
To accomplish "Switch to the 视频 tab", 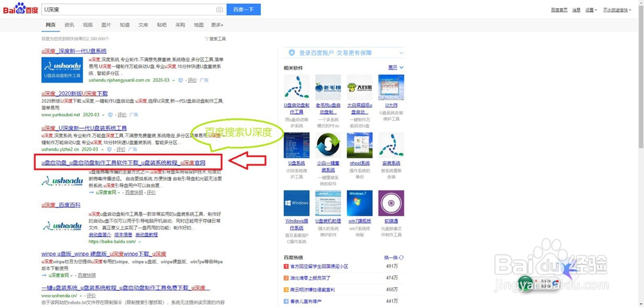I will [x=88, y=25].
